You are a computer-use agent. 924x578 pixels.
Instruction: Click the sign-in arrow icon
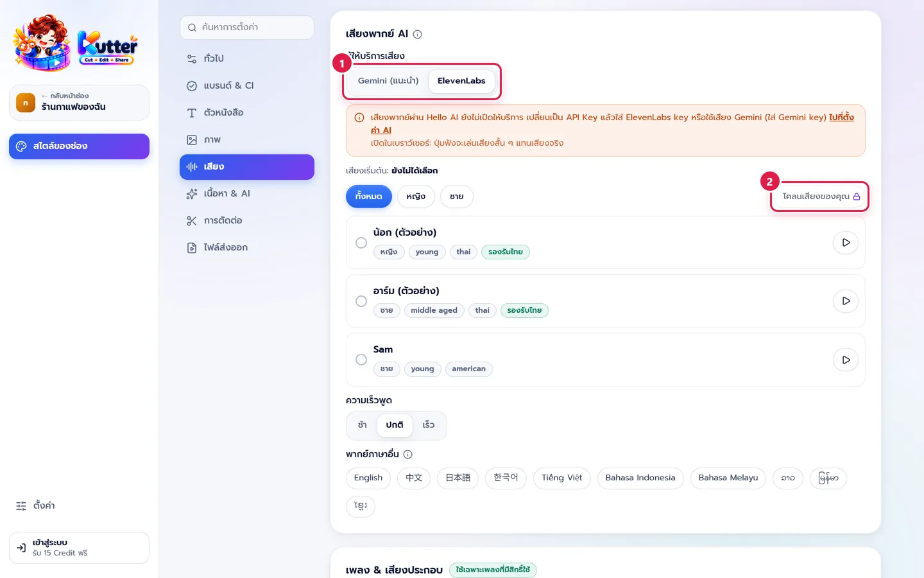21,548
